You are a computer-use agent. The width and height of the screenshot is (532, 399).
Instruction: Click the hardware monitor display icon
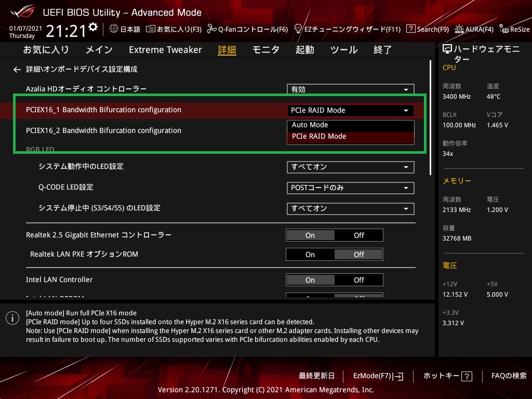pyautogui.click(x=447, y=49)
